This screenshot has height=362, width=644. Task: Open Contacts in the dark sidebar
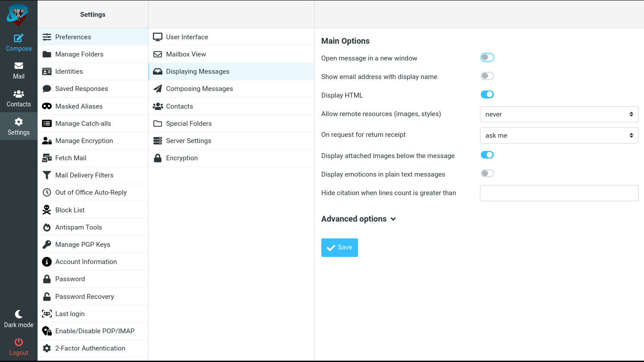[19, 98]
